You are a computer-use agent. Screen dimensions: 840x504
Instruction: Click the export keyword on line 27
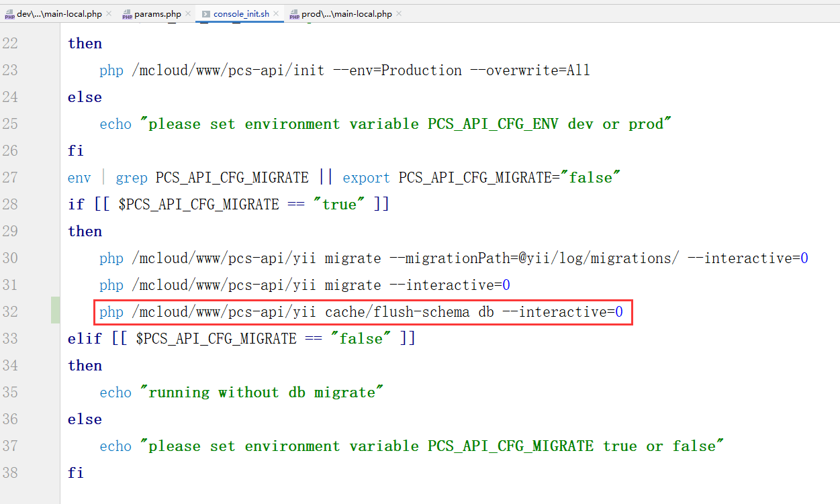(x=366, y=178)
